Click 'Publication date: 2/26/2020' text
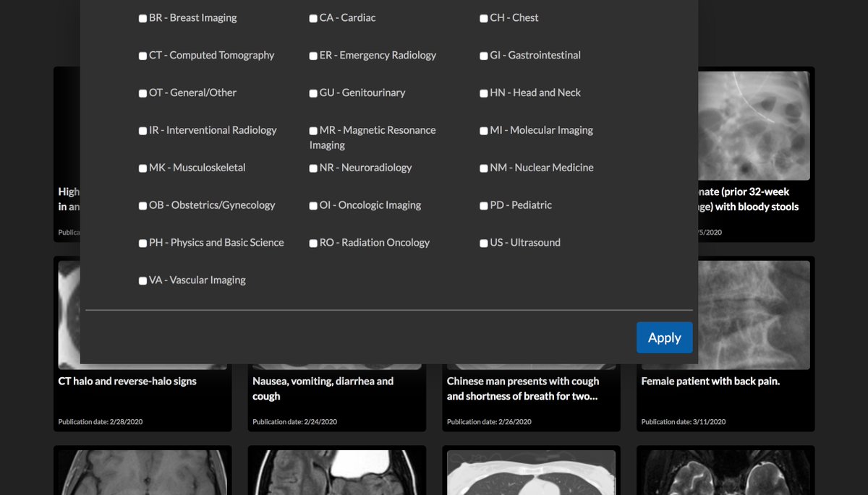868x495 pixels. coord(489,421)
